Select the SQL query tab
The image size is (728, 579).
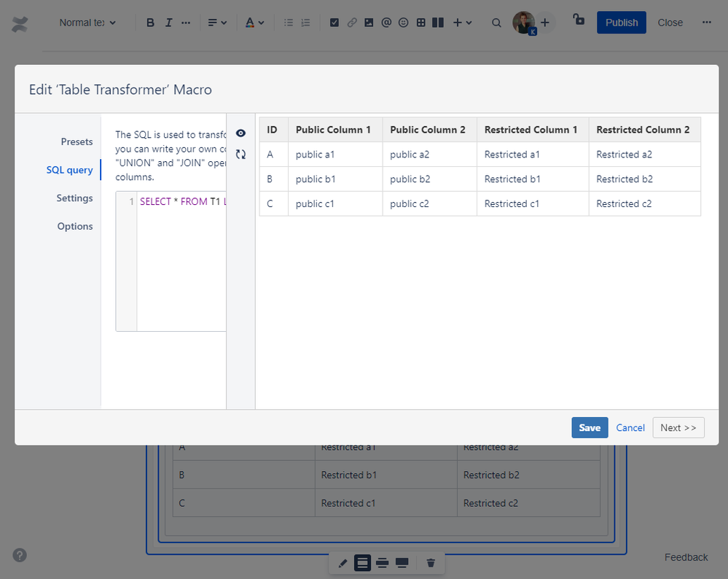[70, 170]
